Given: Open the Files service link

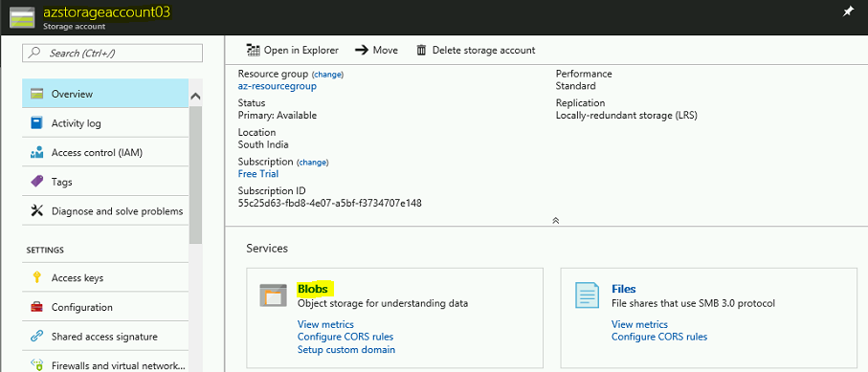Looking at the screenshot, I should (623, 289).
